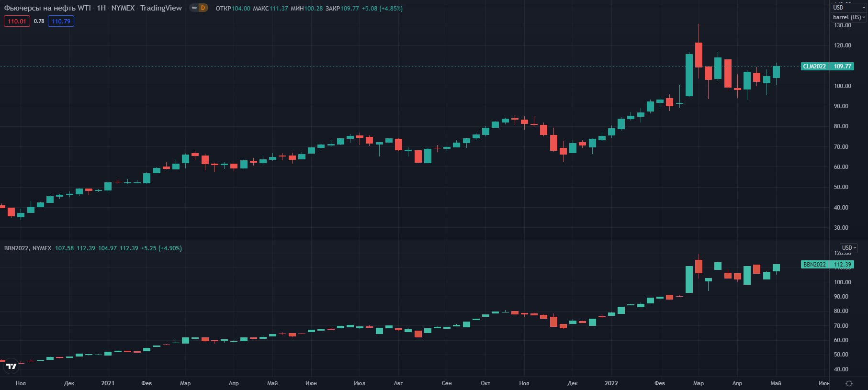Click the red sell price 110.01 button
This screenshot has width=868, height=390.
17,21
